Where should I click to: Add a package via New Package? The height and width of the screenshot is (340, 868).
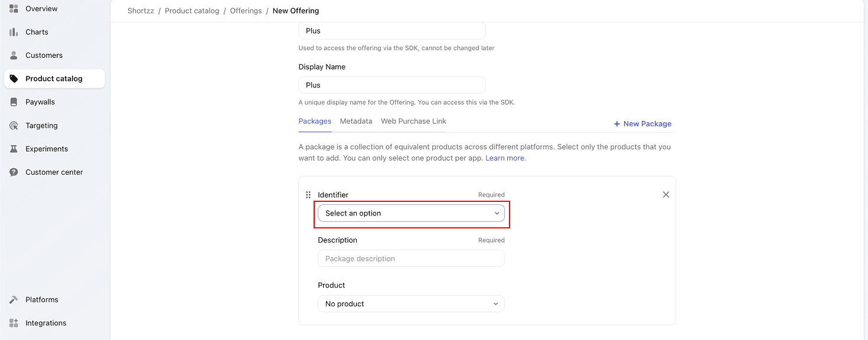(x=642, y=124)
